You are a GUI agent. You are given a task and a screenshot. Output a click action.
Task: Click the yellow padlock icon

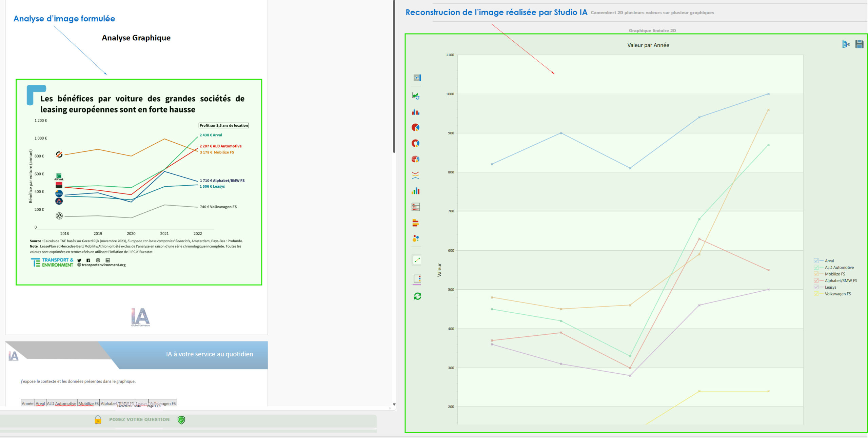click(x=98, y=420)
